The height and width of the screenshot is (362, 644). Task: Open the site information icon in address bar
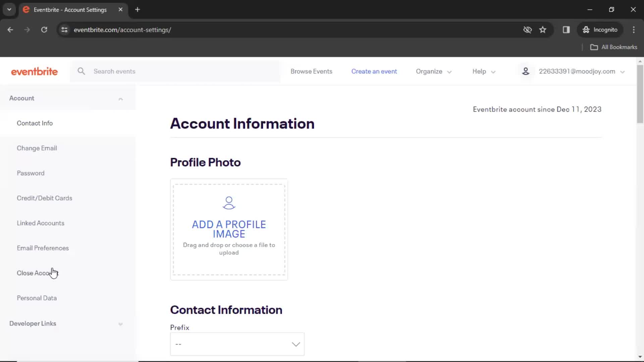[x=64, y=30]
